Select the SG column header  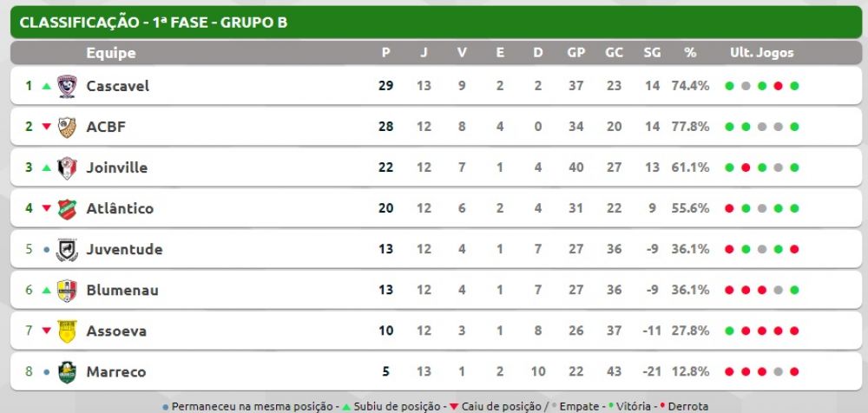tap(652, 53)
